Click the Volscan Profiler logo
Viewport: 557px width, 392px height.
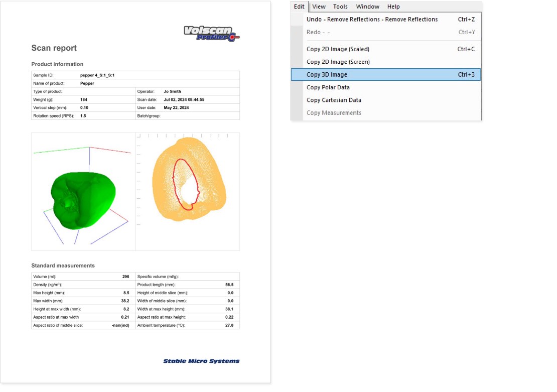[211, 33]
